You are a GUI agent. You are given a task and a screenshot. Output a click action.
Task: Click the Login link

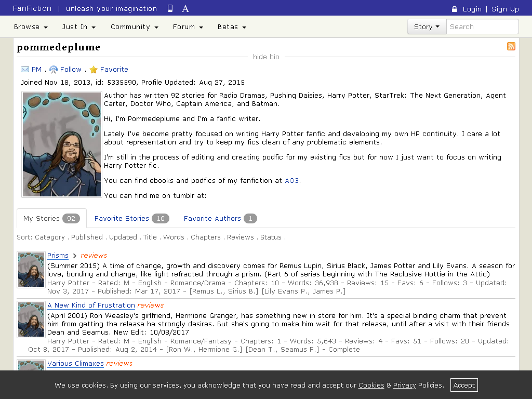point(472,9)
